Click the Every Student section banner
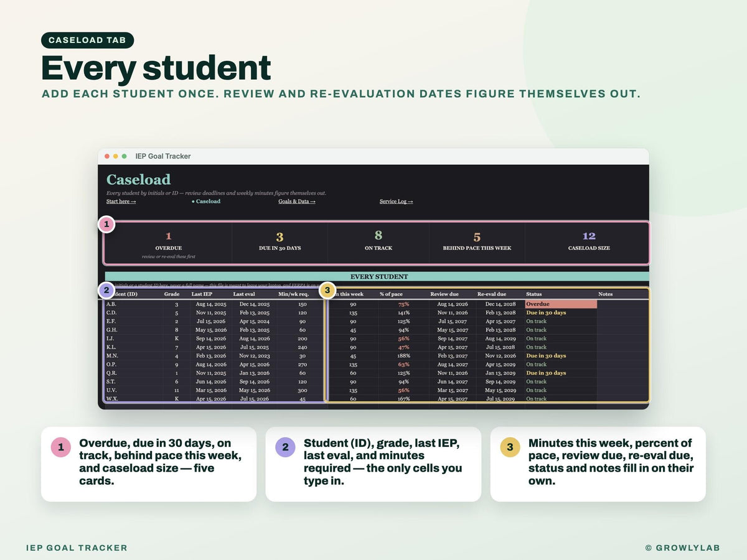Viewport: 747px width, 560px height. [x=377, y=277]
